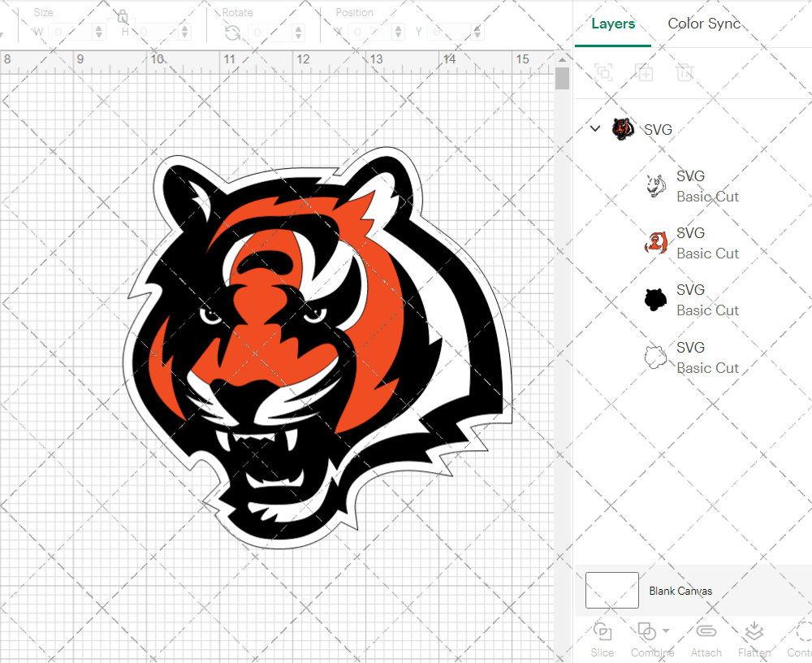
Task: Click the Duplicate layer icon
Action: point(644,72)
